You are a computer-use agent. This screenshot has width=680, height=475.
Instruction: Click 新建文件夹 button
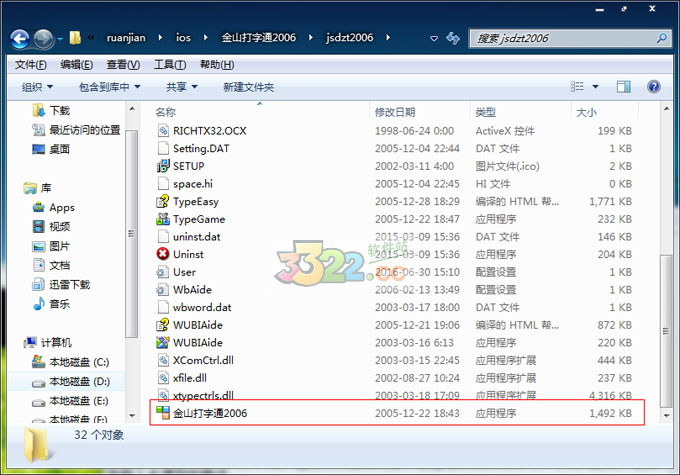tap(248, 87)
